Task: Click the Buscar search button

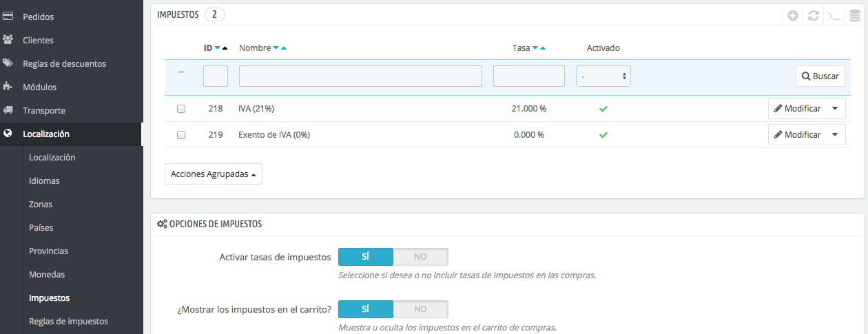Action: click(820, 76)
